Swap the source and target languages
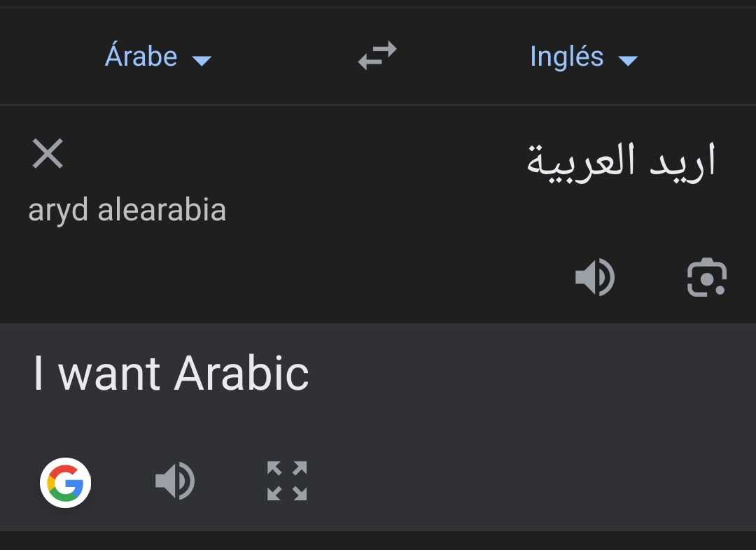 (377, 56)
